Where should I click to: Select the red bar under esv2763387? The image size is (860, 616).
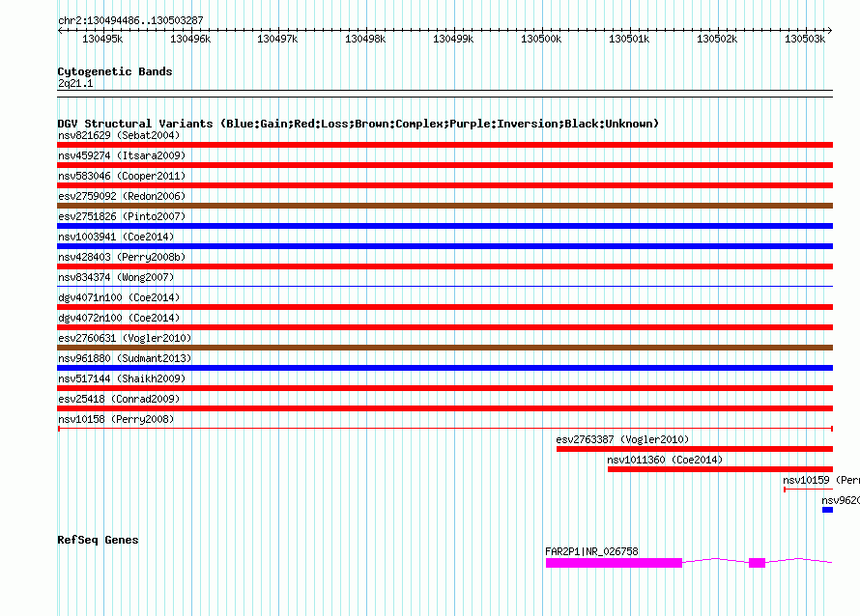click(x=695, y=449)
